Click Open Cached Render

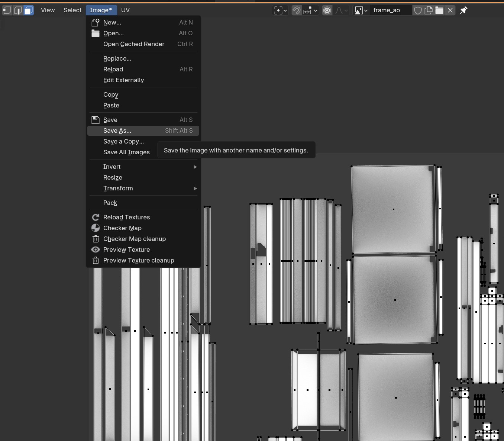(143, 44)
